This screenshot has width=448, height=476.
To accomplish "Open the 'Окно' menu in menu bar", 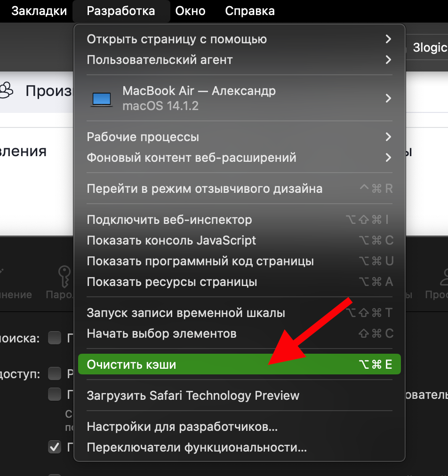I will 190,11.
